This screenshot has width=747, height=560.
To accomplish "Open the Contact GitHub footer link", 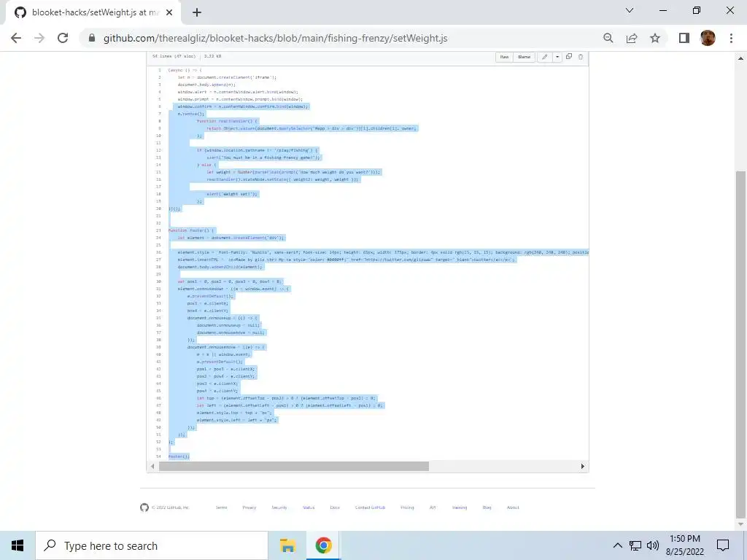I will tap(370, 507).
